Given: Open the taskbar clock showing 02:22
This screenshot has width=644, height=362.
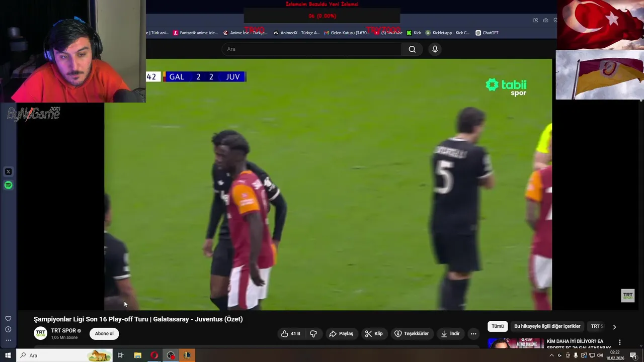Looking at the screenshot, I should click(615, 355).
